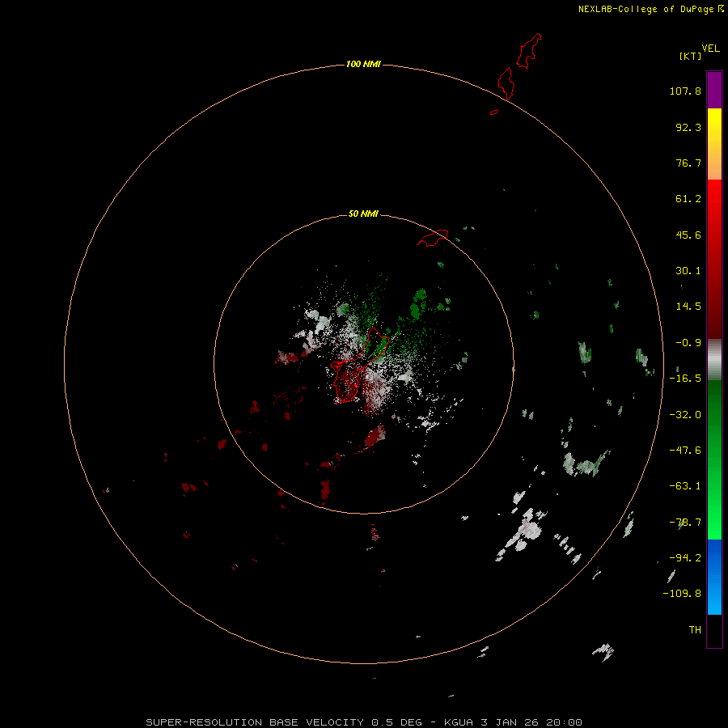Click the purple segment of the color bar
This screenshot has width=728, height=728.
coord(714,90)
